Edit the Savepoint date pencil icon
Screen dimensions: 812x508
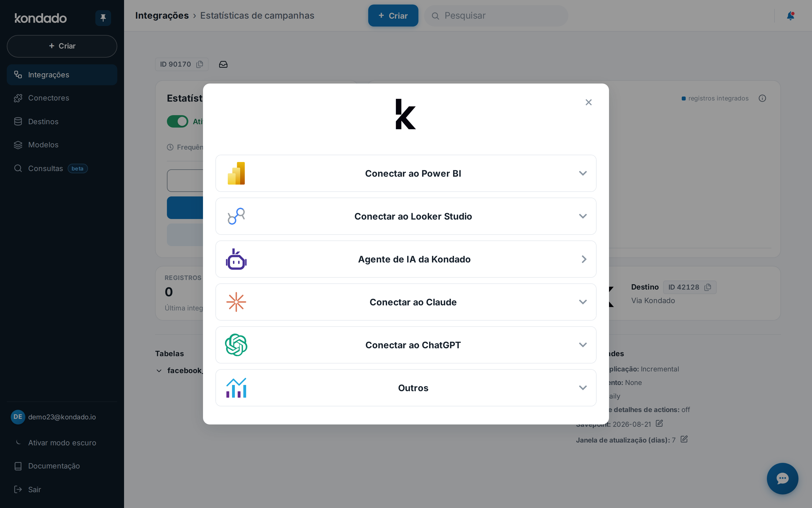659,423
